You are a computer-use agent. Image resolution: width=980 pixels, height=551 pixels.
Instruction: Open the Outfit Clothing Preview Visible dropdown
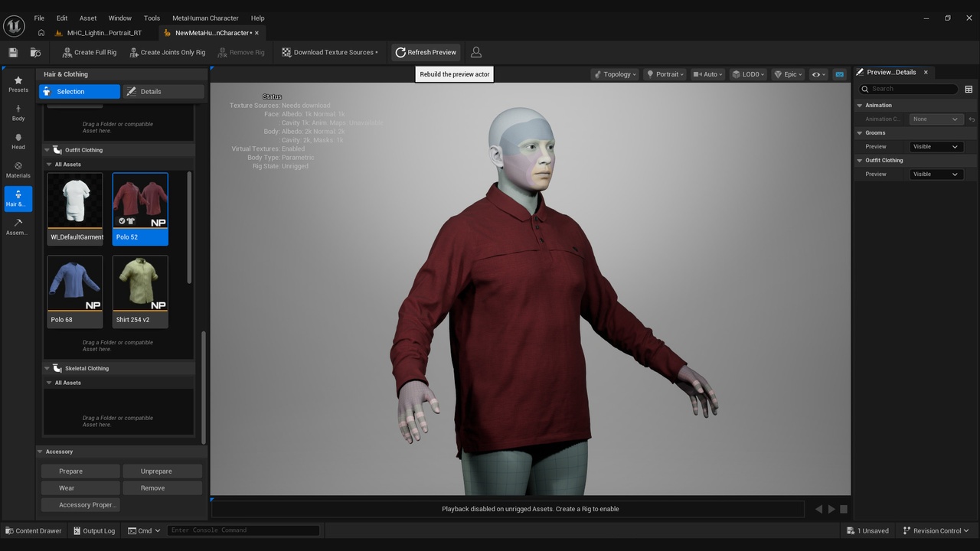point(936,174)
